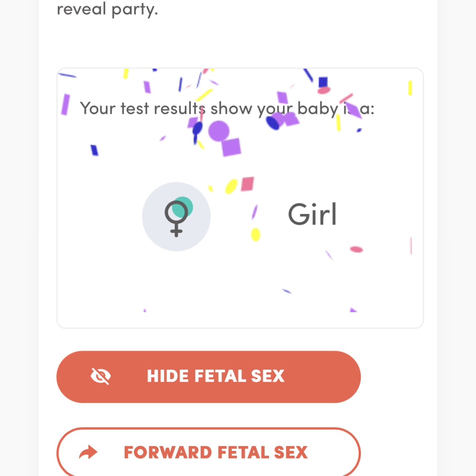This screenshot has width=476, height=476.
Task: Click the female gender symbol icon
Action: click(176, 219)
